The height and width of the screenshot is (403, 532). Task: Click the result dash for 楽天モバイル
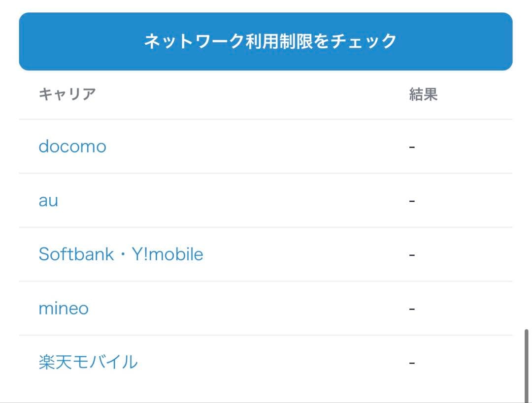[x=412, y=361]
